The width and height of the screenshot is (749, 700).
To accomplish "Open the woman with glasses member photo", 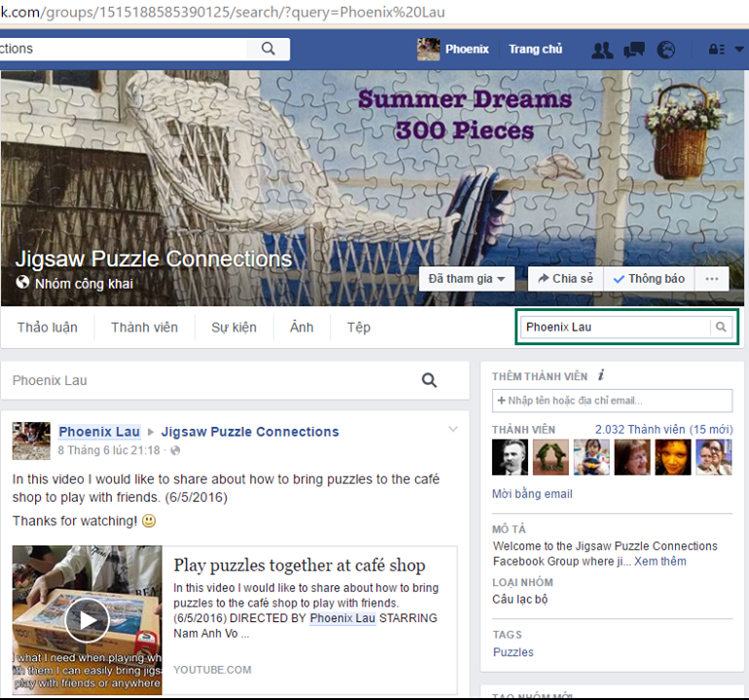I will (632, 458).
